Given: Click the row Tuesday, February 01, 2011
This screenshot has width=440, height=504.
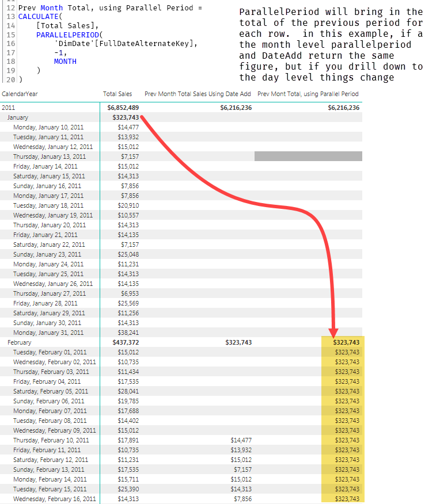Looking at the screenshot, I should point(181,352).
